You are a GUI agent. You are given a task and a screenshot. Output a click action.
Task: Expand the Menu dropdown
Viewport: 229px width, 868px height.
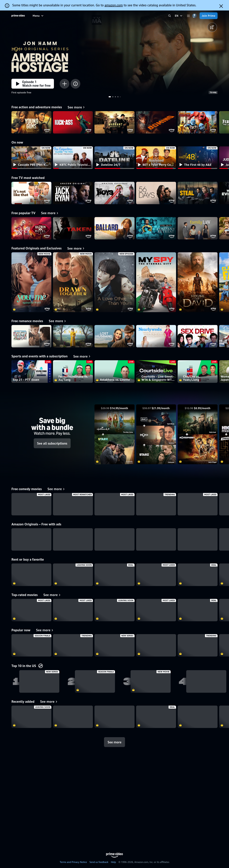38,16
